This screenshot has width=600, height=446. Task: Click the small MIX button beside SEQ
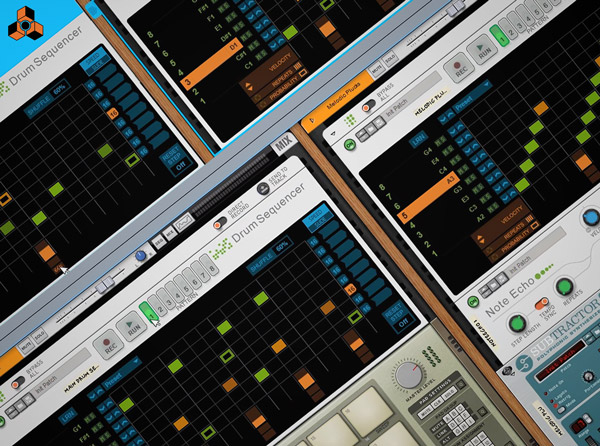tap(170, 233)
